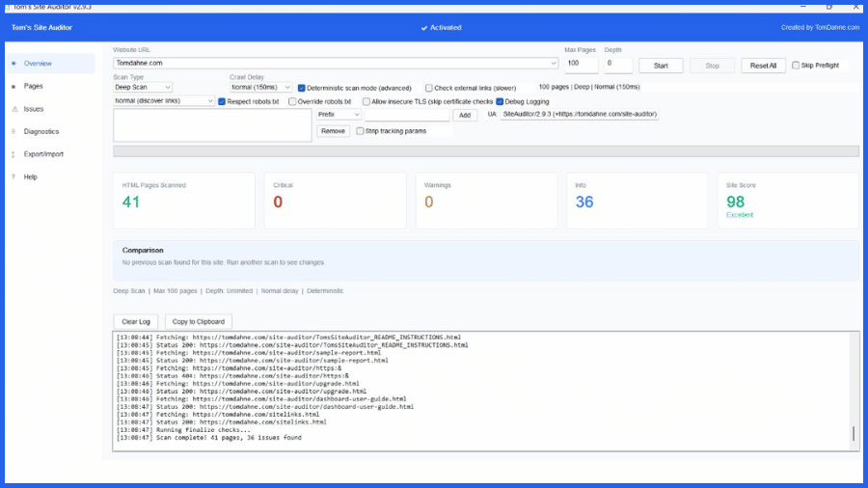868x488 pixels.
Task: Click the Activated checkmark icon
Action: click(424, 28)
